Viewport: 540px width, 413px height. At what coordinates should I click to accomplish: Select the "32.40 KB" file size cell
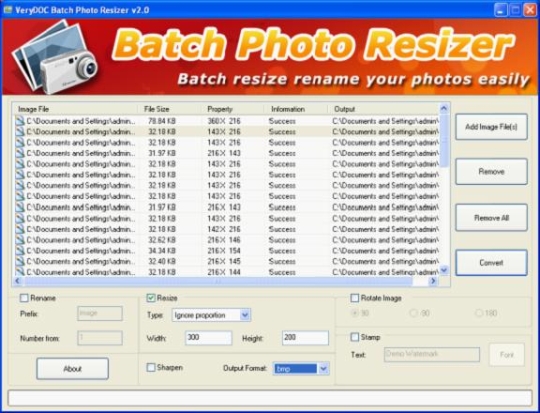162,261
